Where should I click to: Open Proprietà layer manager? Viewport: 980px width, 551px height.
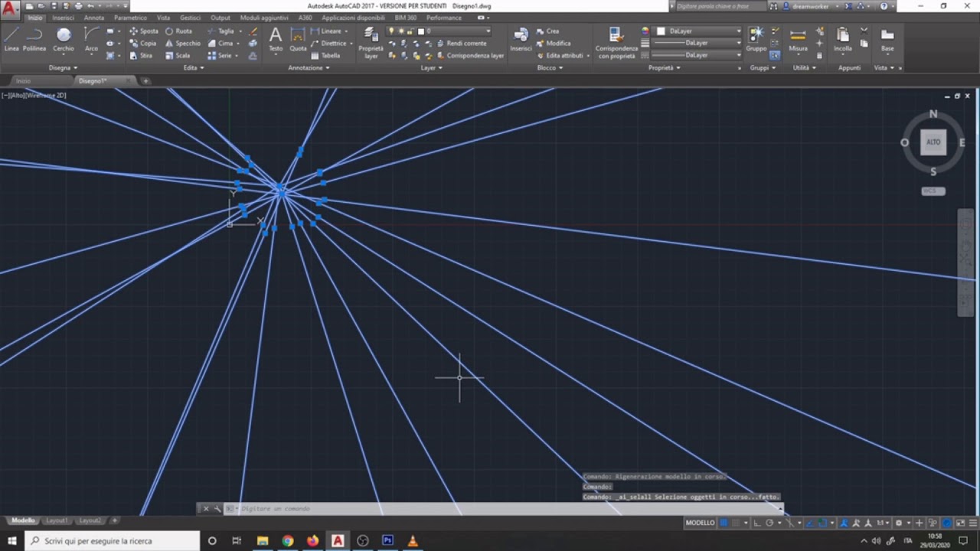(x=371, y=43)
